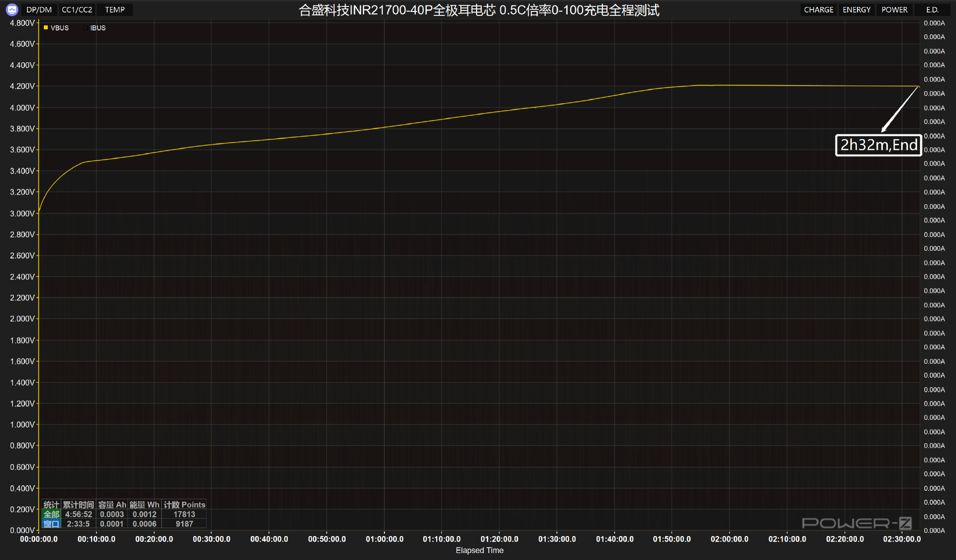
Task: Click capacity value 0.0001 Ah
Action: 112,524
